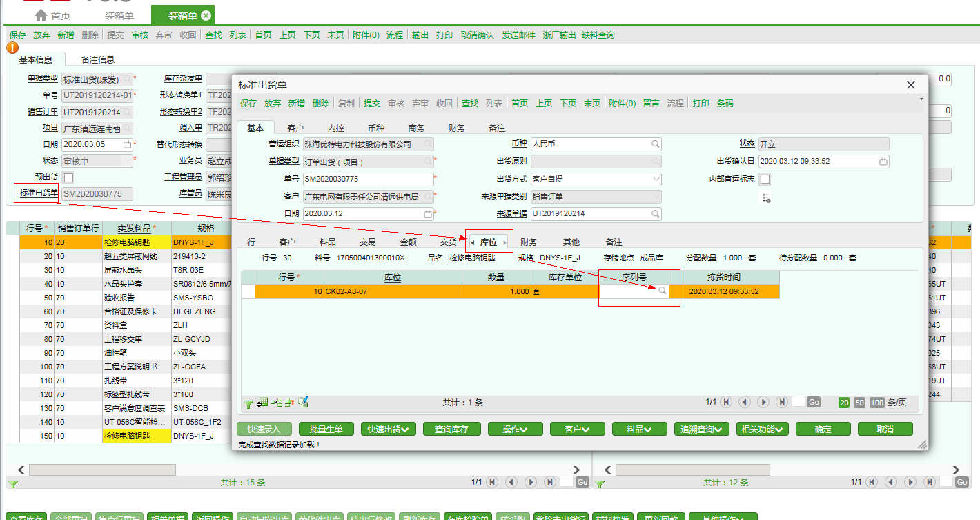Image resolution: width=980 pixels, height=520 pixels.
Task: Click the search icon in the 币种 field
Action: tap(656, 144)
